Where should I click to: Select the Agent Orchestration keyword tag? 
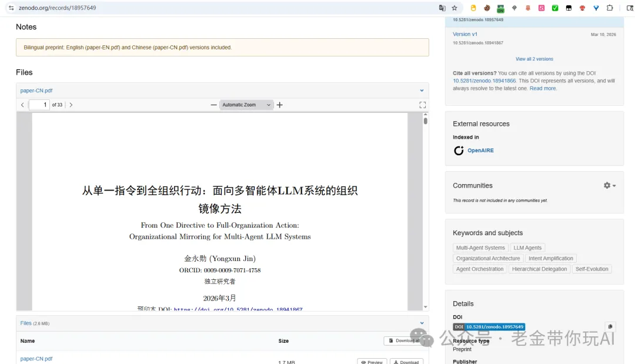tap(480, 269)
